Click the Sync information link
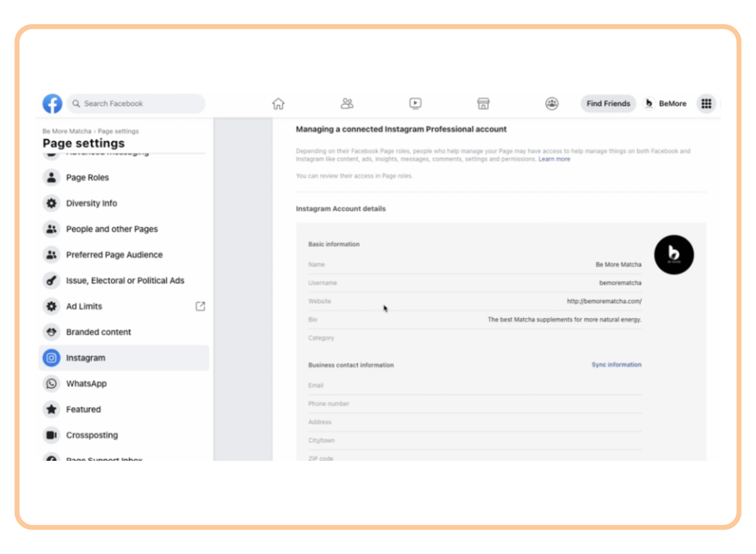This screenshot has width=756, height=554. [x=616, y=365]
